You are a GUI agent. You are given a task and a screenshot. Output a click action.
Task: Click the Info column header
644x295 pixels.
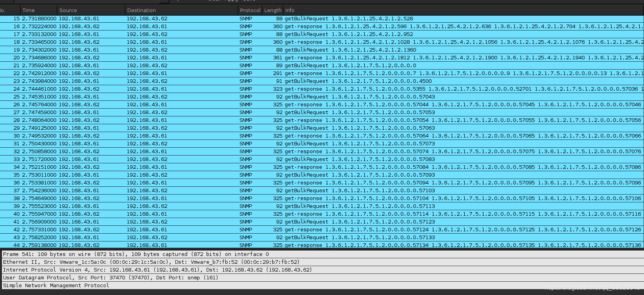pyautogui.click(x=464, y=10)
